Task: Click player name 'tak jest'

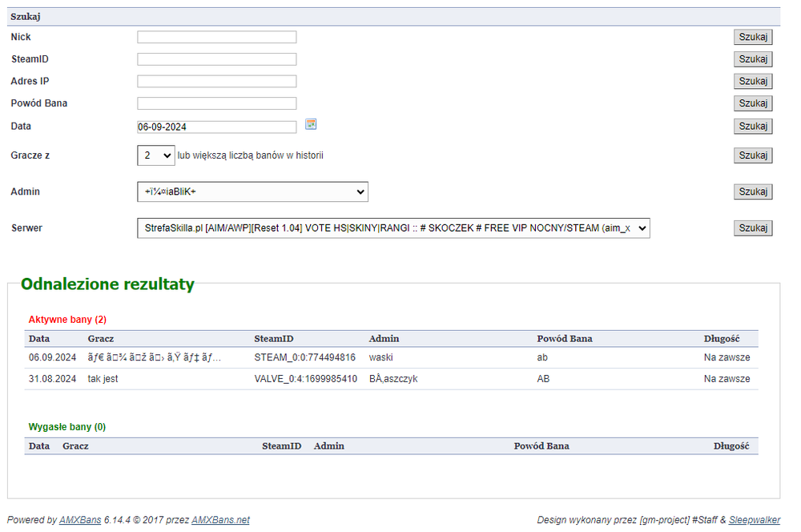Action: coord(103,379)
